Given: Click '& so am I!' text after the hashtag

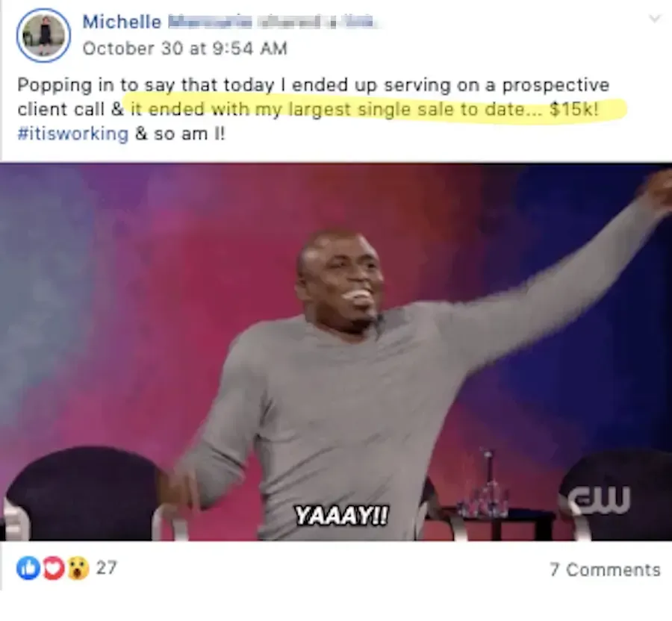Looking at the screenshot, I should [x=180, y=134].
